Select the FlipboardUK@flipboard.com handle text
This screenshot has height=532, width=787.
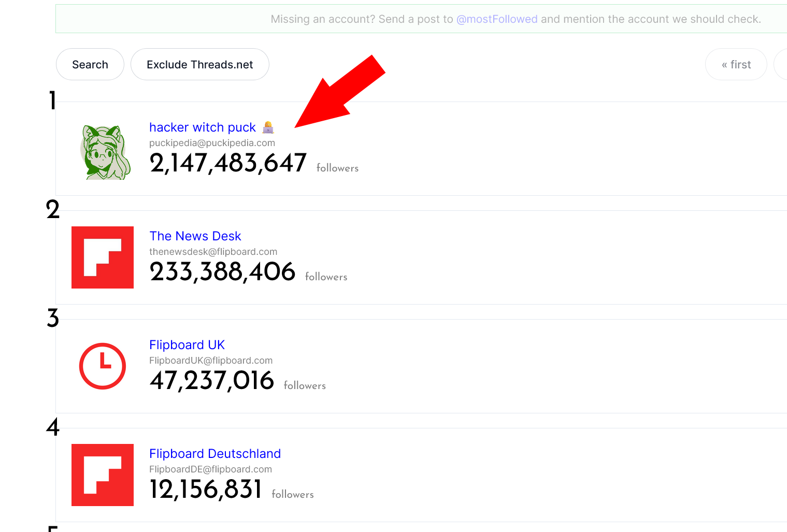(x=211, y=361)
